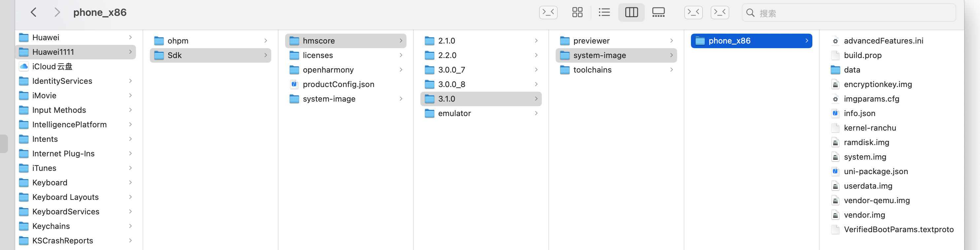The height and width of the screenshot is (250, 980).
Task: Select advancedFeatures.ini file
Action: [x=883, y=41]
